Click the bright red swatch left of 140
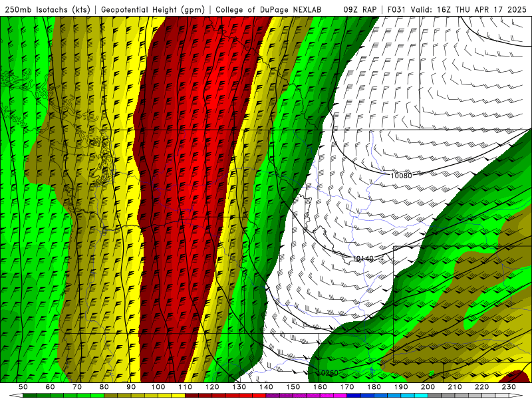 (259, 396)
